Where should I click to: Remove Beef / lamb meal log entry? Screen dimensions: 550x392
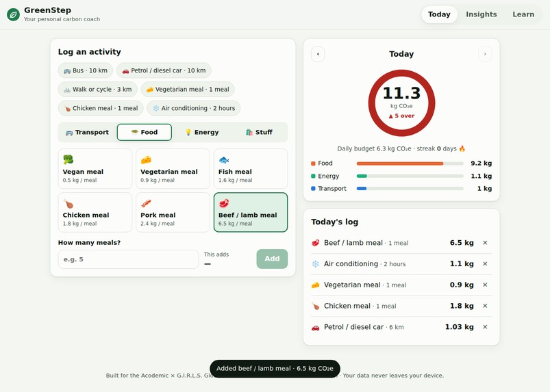click(485, 243)
